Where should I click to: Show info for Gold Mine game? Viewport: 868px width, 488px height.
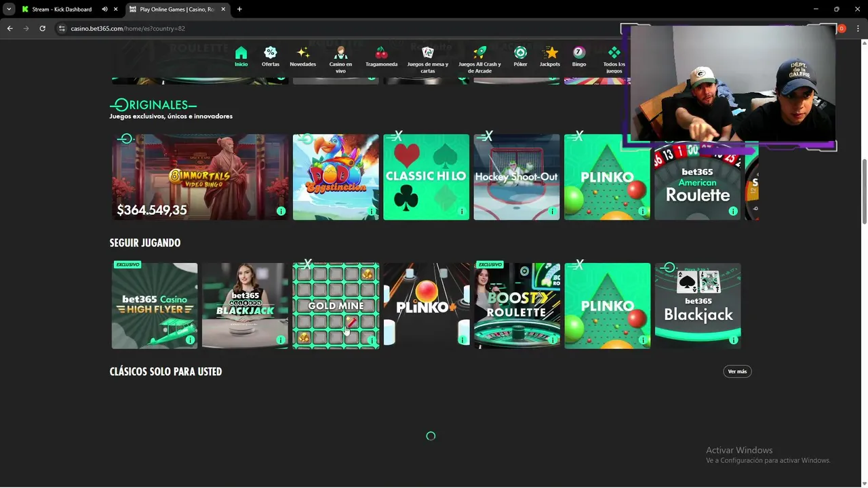(372, 340)
